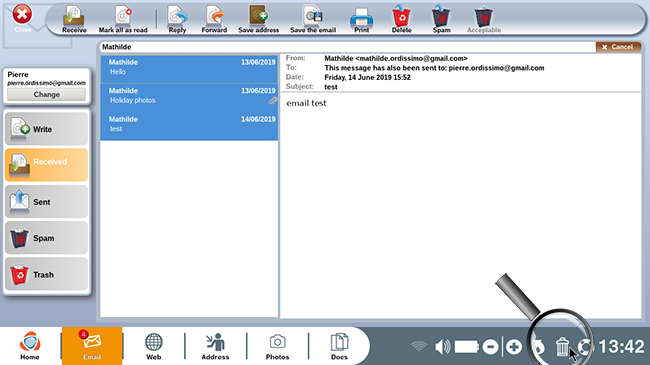650x365 pixels.
Task: Delete the selected email
Action: [401, 19]
